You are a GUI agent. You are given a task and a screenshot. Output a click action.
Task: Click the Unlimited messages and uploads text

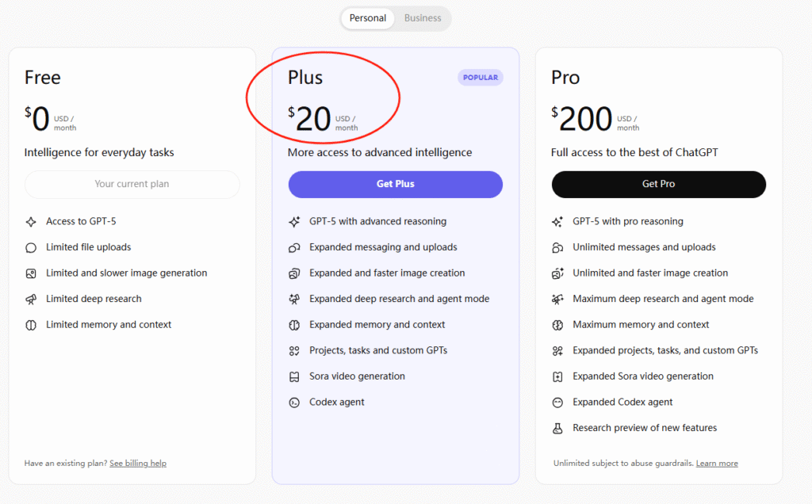[644, 247]
